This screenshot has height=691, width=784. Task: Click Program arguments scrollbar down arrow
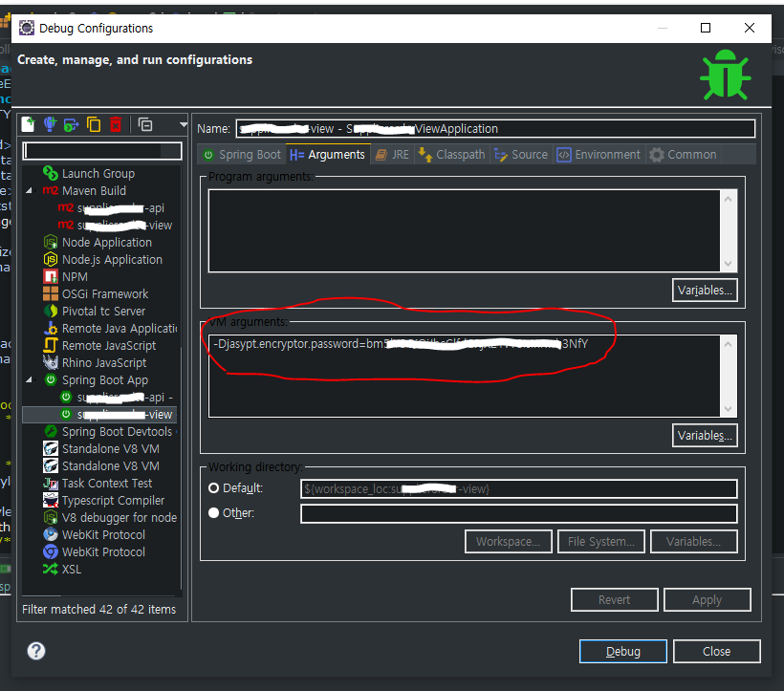(x=728, y=264)
